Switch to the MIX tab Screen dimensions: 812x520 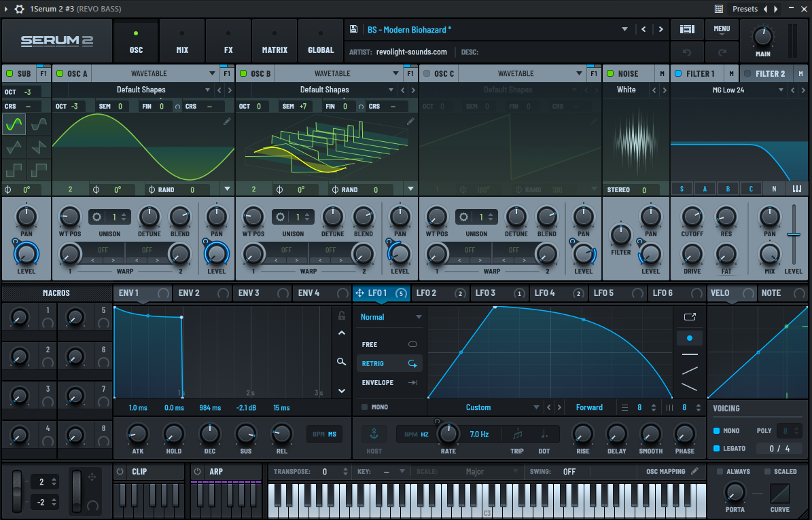[x=182, y=41]
